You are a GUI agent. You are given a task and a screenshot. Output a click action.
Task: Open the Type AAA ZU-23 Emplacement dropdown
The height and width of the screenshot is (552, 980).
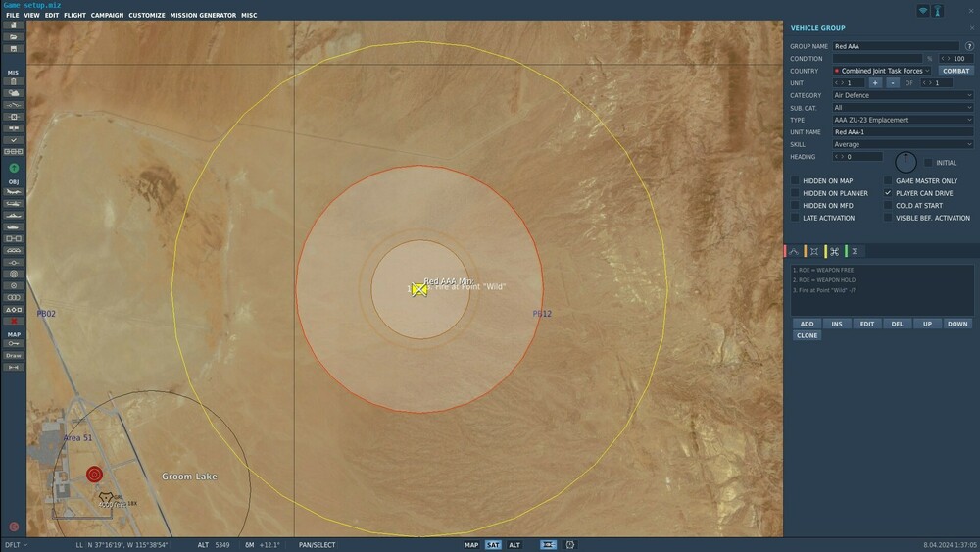coord(903,120)
